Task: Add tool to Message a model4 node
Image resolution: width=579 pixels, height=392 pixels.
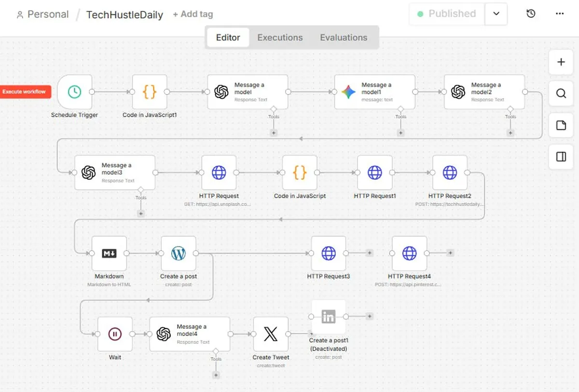Action: tap(216, 375)
